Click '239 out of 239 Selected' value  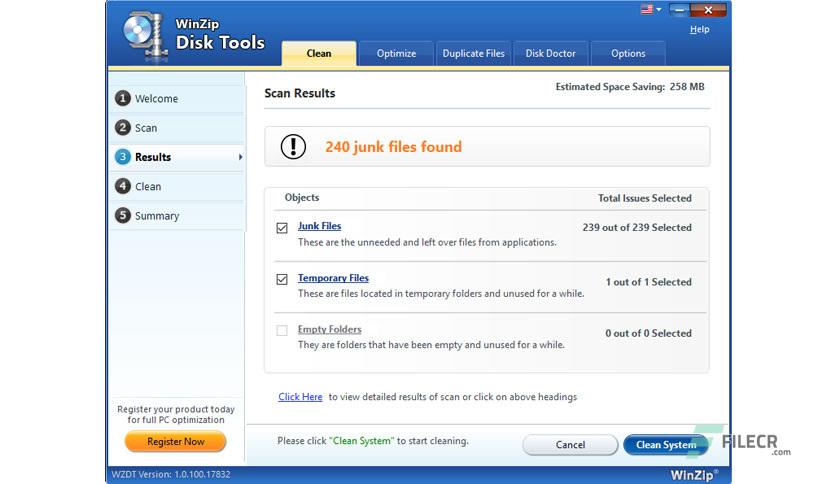[x=637, y=228]
